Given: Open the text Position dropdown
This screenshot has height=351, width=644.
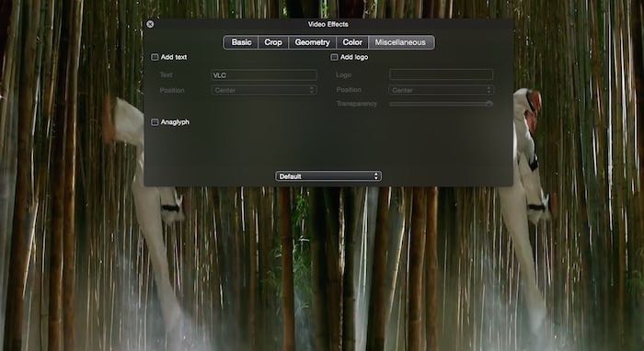Looking at the screenshot, I should (264, 90).
